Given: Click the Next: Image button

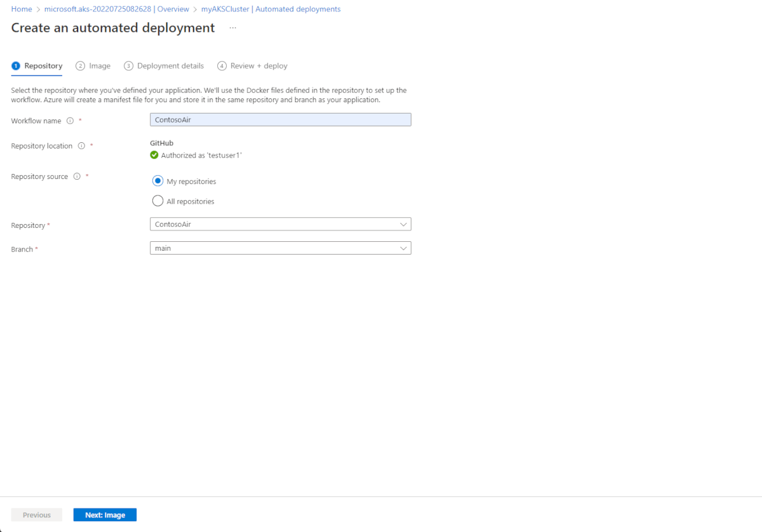Looking at the screenshot, I should point(105,515).
